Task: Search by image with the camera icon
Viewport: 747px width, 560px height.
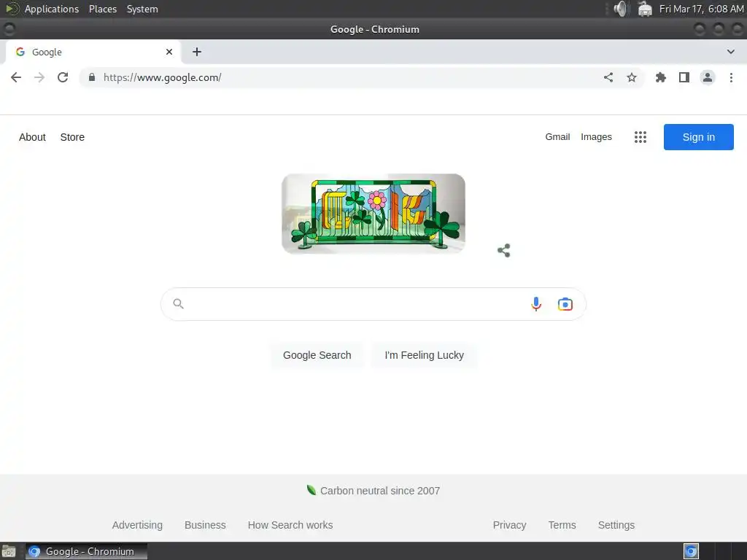Action: [565, 304]
